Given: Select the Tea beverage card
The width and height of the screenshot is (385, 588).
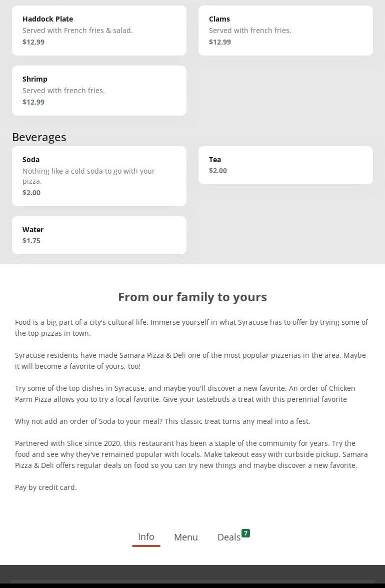Looking at the screenshot, I should click(x=285, y=165).
